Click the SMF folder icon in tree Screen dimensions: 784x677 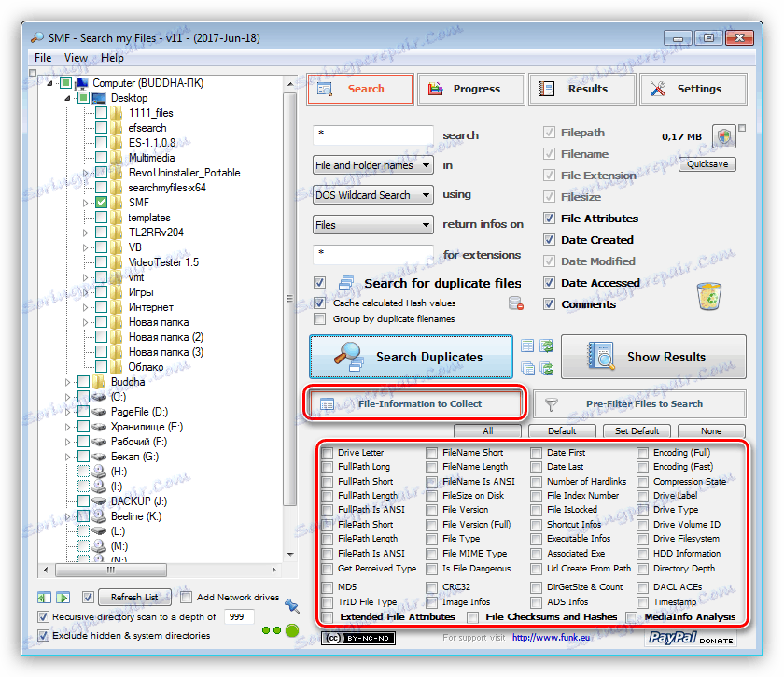click(x=117, y=203)
